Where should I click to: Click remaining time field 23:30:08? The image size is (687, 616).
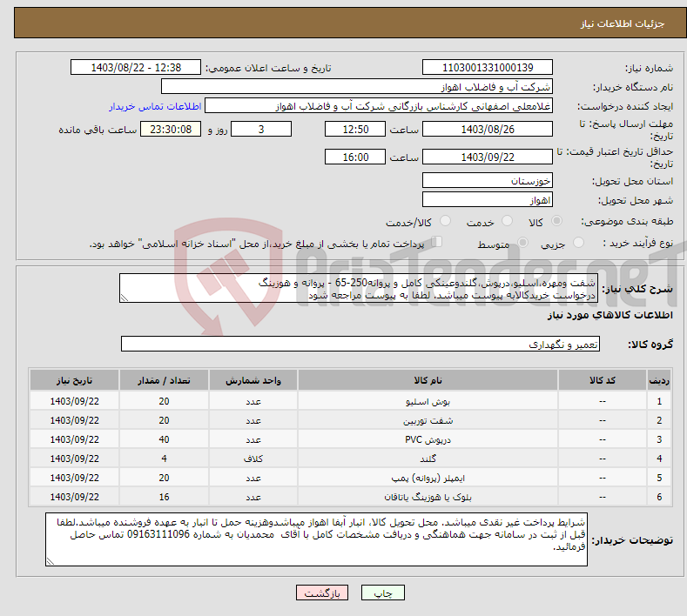(171, 129)
